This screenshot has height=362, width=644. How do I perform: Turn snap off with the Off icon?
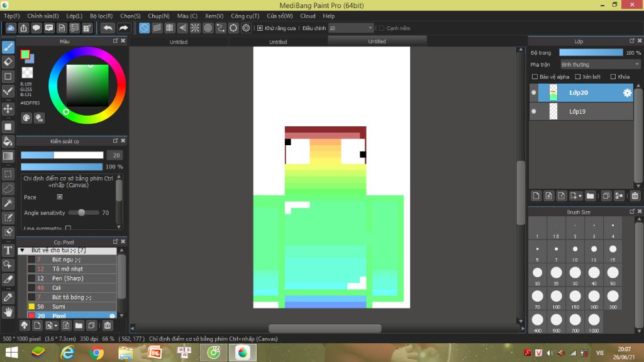144,28
